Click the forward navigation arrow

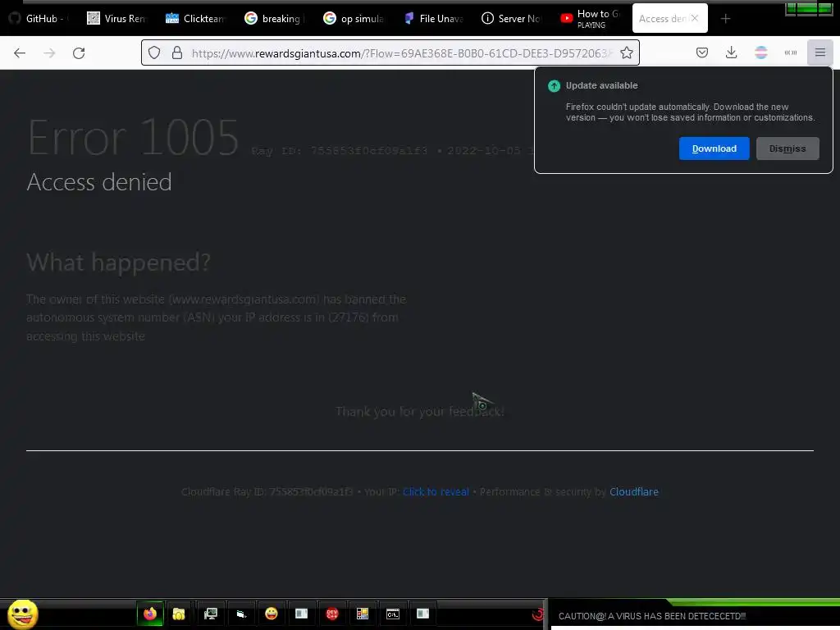click(x=49, y=53)
